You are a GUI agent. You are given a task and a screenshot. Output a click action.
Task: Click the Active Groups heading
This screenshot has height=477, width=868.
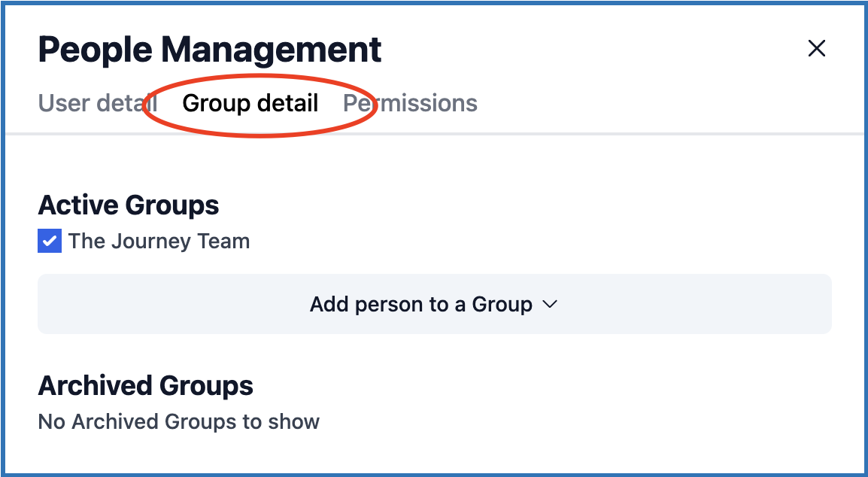pos(129,205)
